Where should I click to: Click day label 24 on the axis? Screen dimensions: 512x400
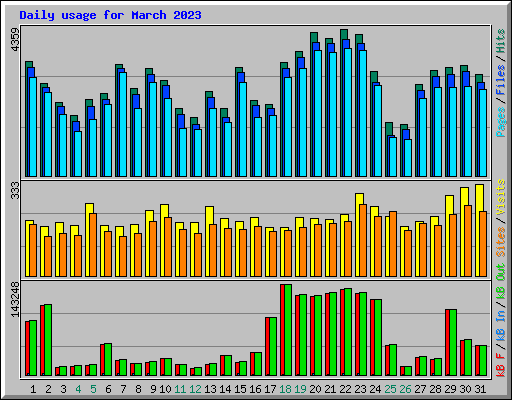pos(375,389)
